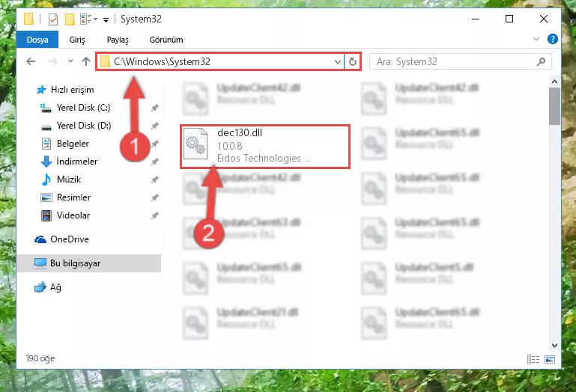
Task: Select the dec130.dll file name
Action: [x=240, y=133]
